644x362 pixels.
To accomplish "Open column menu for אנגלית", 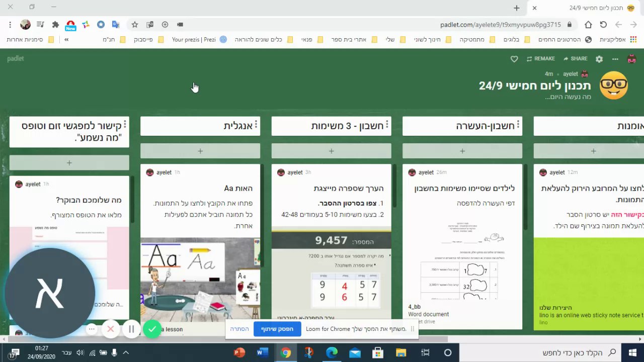I will [x=256, y=125].
